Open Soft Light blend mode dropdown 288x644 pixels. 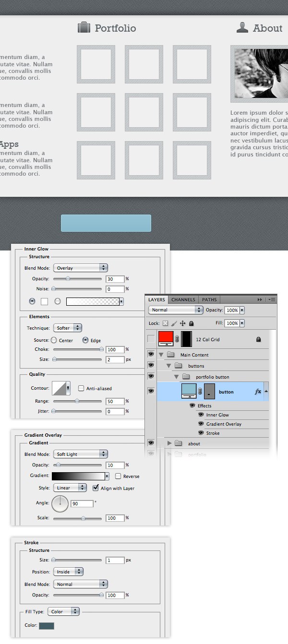click(81, 454)
